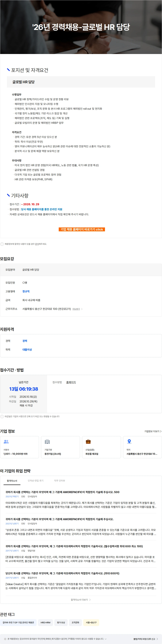This screenshot has height=644, width=162.
Task: Click the 잡아바 추천 TOP 기업 온라인 채용관 tag
Action: (x=18, y=622)
